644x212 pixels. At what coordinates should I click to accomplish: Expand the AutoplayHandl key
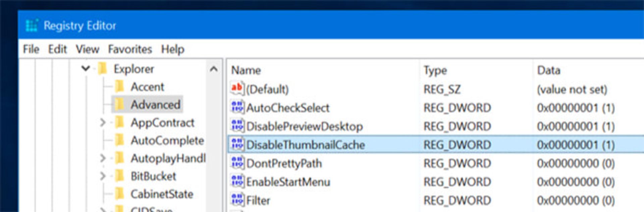point(103,158)
